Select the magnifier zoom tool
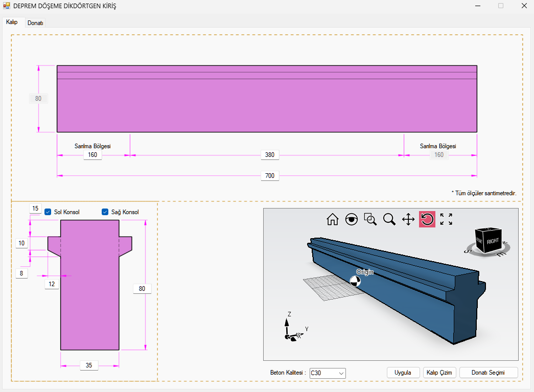The image size is (534, 392). coord(389,220)
